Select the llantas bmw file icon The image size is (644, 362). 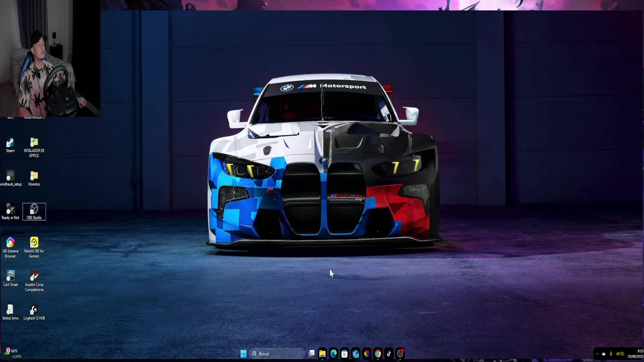10,313
